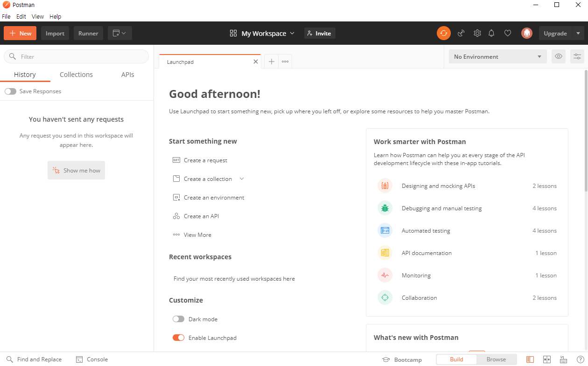This screenshot has width=588, height=366.
Task: Open the Manage Environments sliders icon
Action: [577, 56]
